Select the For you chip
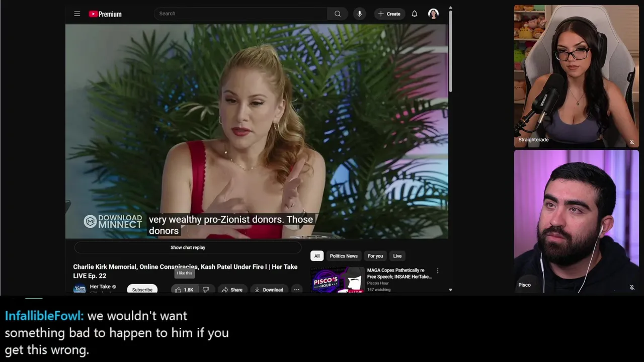 click(375, 256)
